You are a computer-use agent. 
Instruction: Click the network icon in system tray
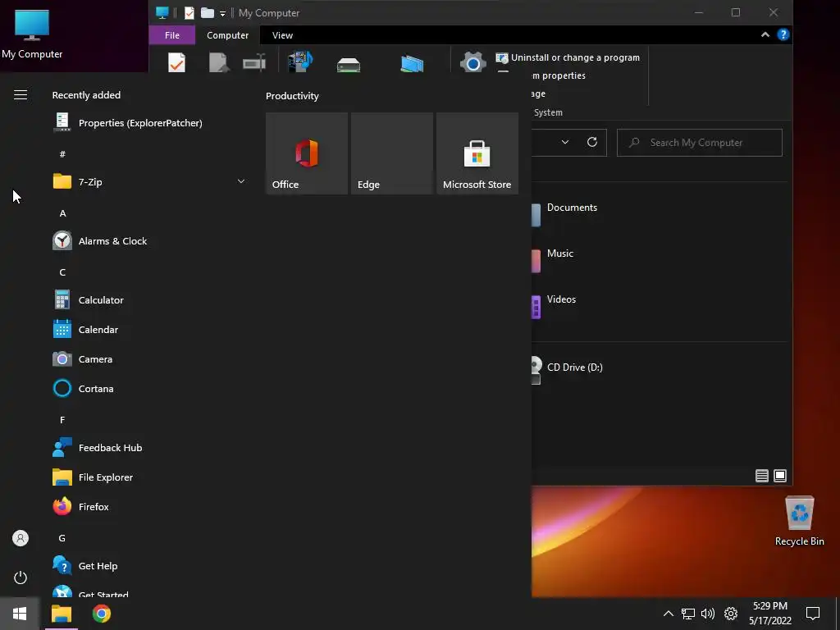[688, 614]
